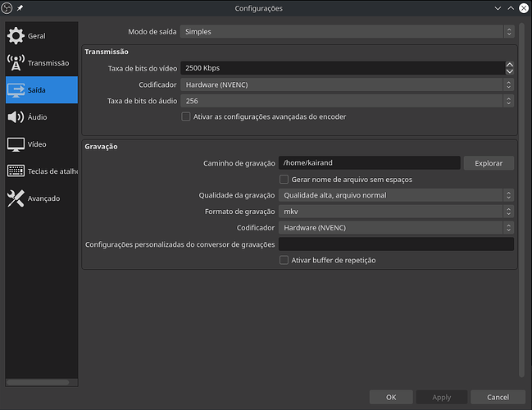The width and height of the screenshot is (532, 410).
Task: Click the Saída monitor icon
Action: (16, 90)
